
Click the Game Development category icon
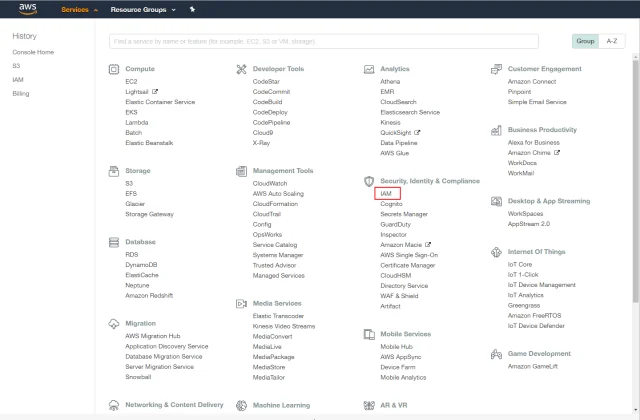coord(496,354)
